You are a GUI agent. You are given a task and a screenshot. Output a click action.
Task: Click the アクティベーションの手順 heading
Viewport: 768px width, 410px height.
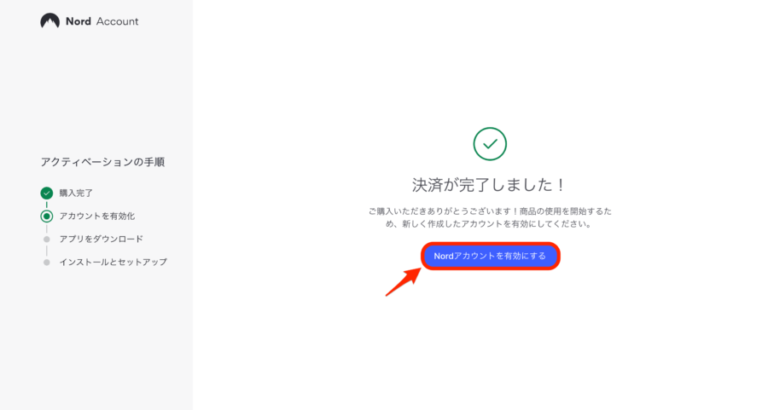coord(102,162)
